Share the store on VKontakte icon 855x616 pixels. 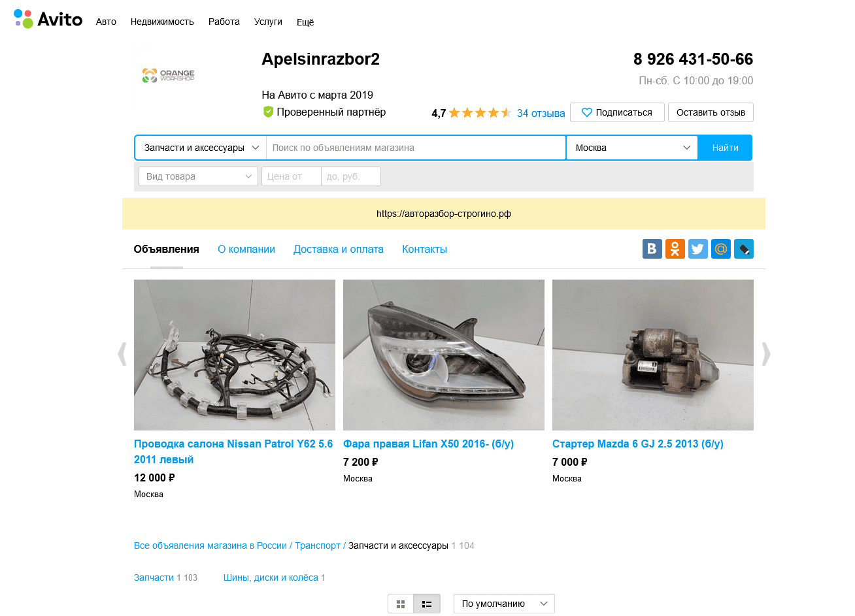point(652,249)
